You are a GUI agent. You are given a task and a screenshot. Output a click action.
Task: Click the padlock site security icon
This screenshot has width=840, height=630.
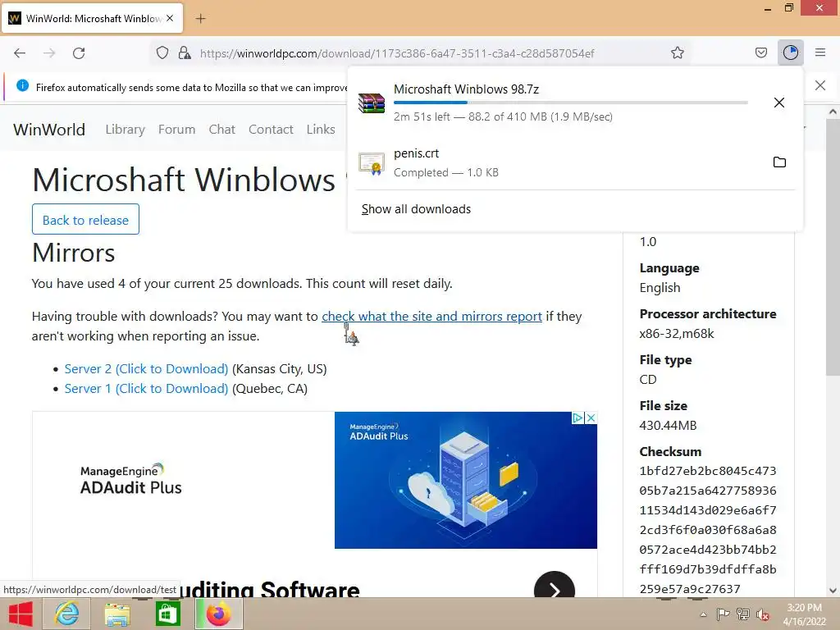pos(185,52)
